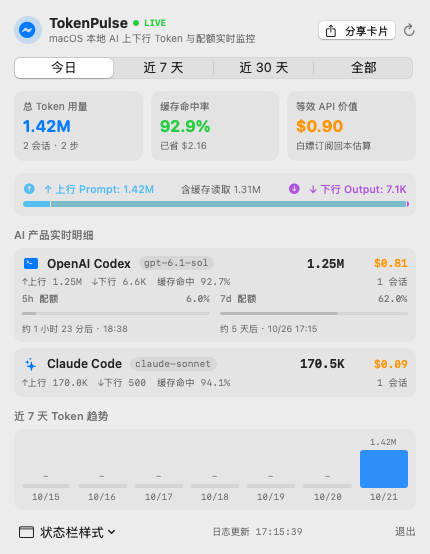Image resolution: width=430 pixels, height=554 pixels.
Task: Switch to the 全部 tab
Action: pyautogui.click(x=363, y=67)
